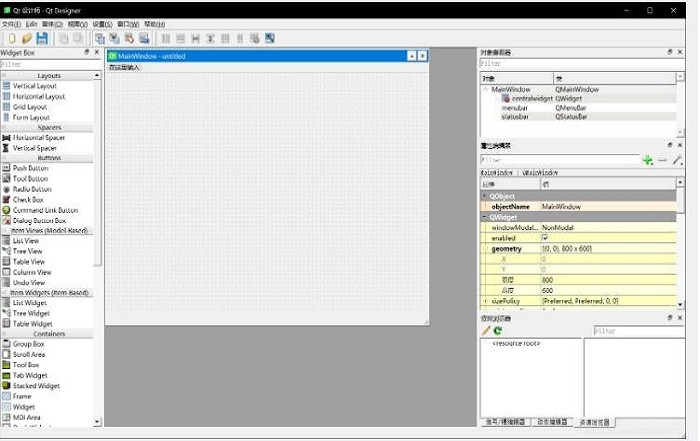This screenshot has width=700, height=441.
Task: Click the Save form toolbar icon
Action: (x=41, y=38)
